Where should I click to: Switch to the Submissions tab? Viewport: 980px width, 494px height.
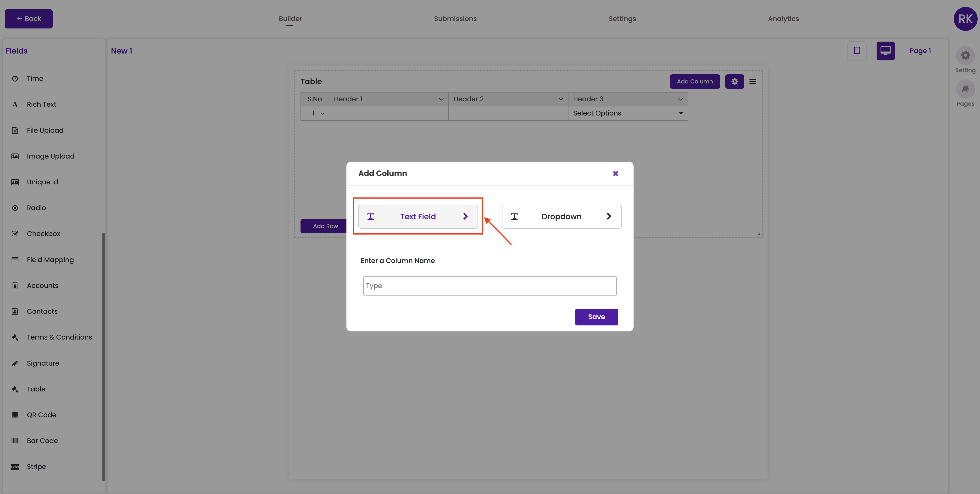tap(455, 19)
